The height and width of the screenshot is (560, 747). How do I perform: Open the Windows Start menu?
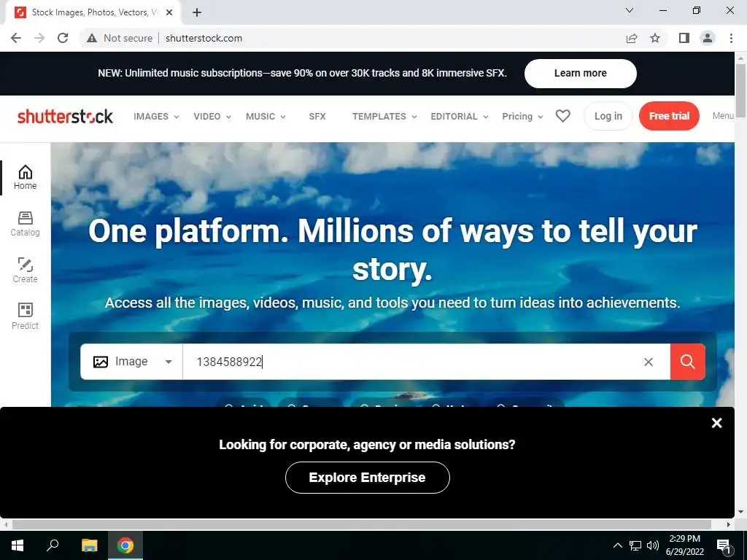(18, 545)
